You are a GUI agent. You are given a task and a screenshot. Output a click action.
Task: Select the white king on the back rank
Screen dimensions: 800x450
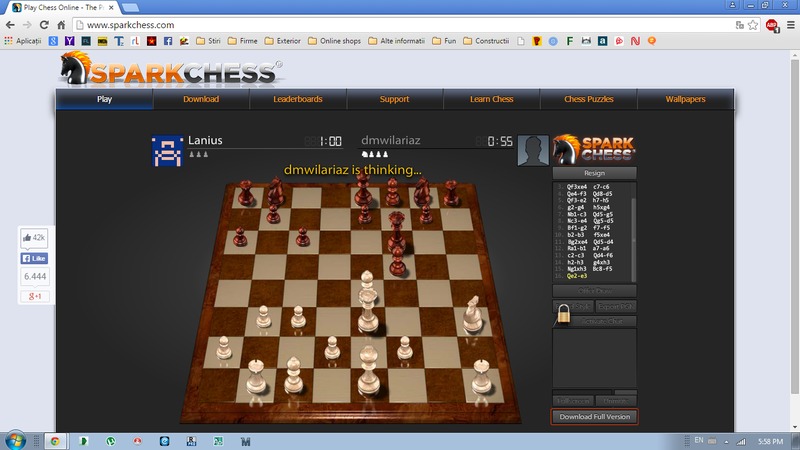pyautogui.click(x=368, y=371)
